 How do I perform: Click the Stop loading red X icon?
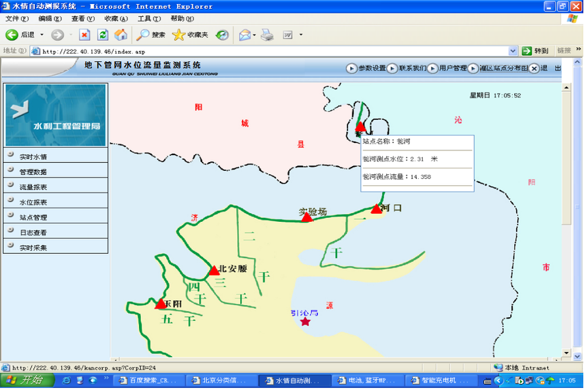click(84, 35)
